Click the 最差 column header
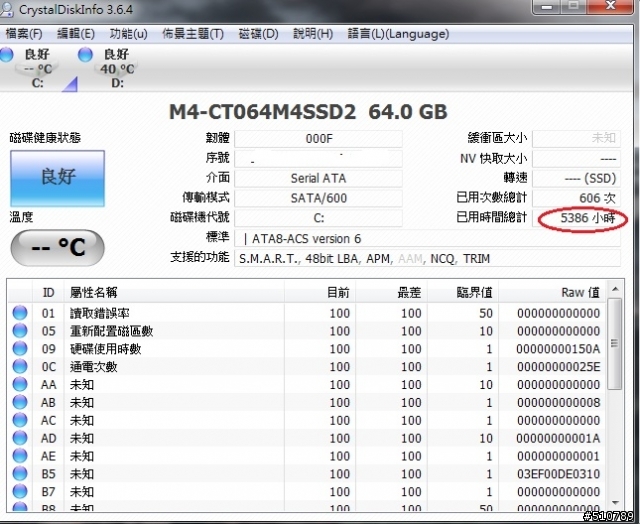The height and width of the screenshot is (524, 640). [391, 292]
